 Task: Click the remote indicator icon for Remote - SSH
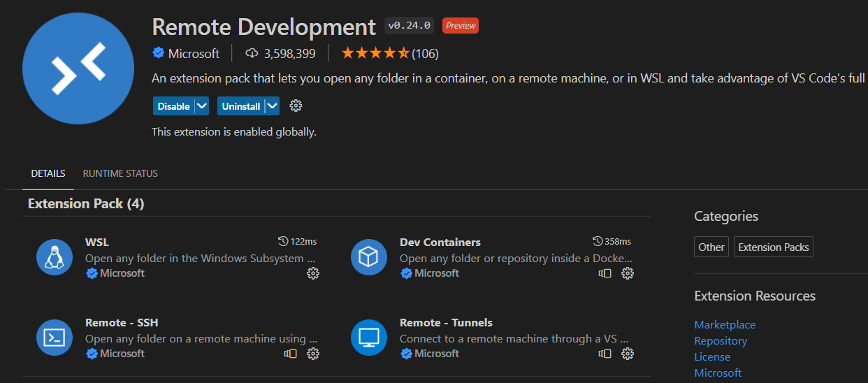click(291, 354)
